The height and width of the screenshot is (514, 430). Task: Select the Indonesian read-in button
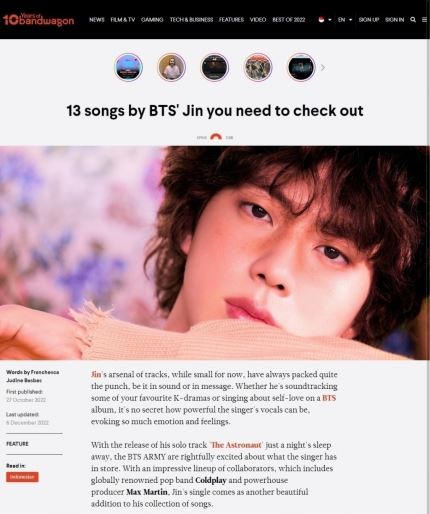tap(22, 477)
